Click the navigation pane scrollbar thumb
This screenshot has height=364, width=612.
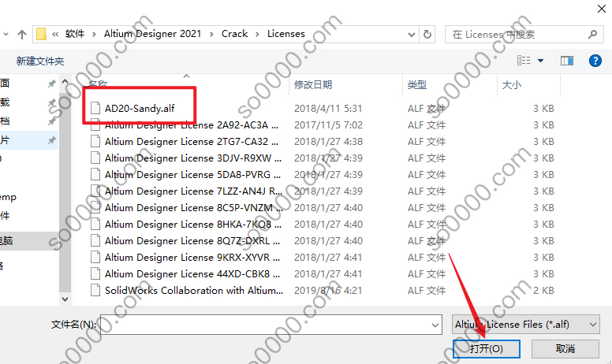pos(65,192)
